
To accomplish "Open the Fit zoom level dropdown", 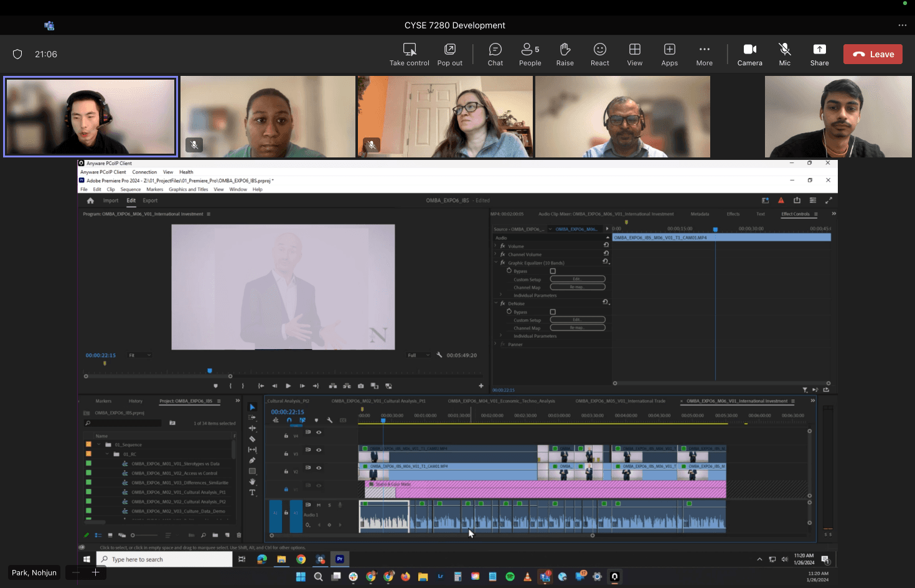I will coord(139,355).
